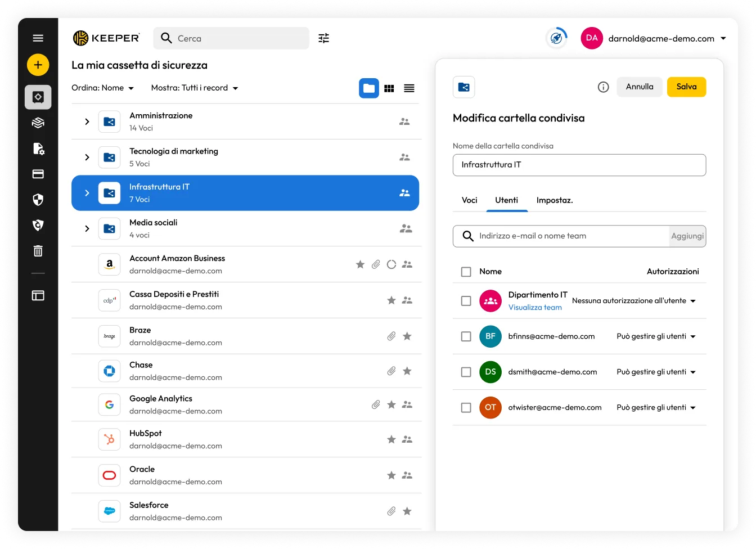Open the search filter sliders icon
Image resolution: width=756 pixels, height=549 pixels.
[x=323, y=38]
